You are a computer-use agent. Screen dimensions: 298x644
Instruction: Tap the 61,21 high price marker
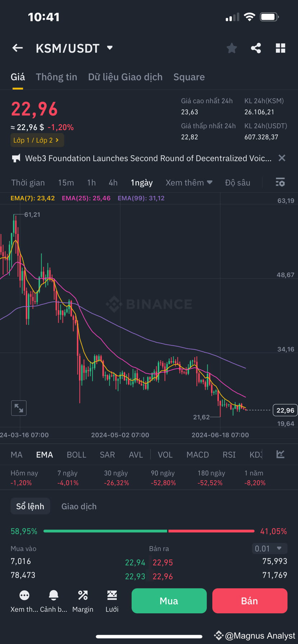(32, 215)
